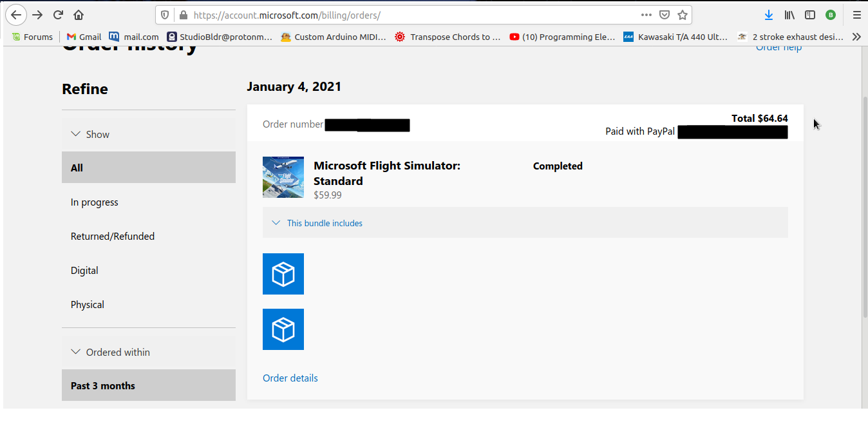Select Past 3 months range
The width and height of the screenshot is (868, 446).
coord(149,385)
